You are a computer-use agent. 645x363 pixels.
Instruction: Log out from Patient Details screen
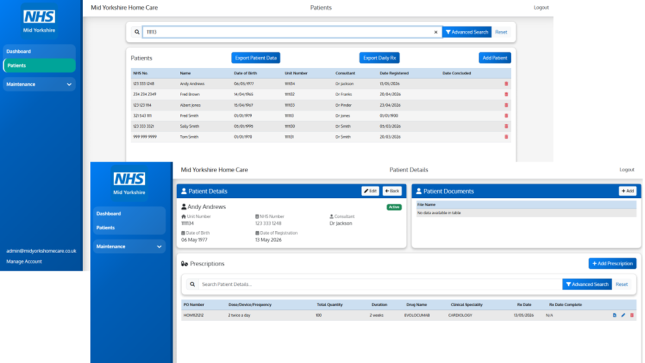pyautogui.click(x=626, y=170)
